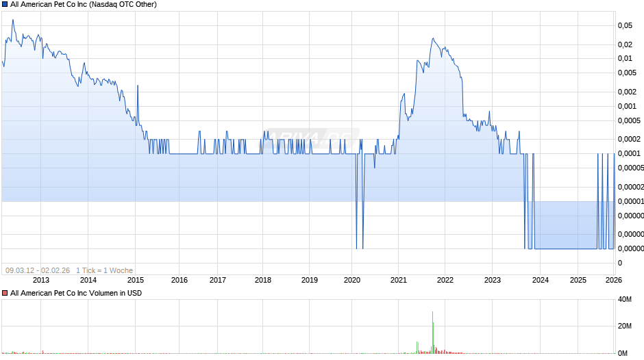The image size is (644, 360).
Task: Click the 0M volume axis label
Action: (x=623, y=353)
